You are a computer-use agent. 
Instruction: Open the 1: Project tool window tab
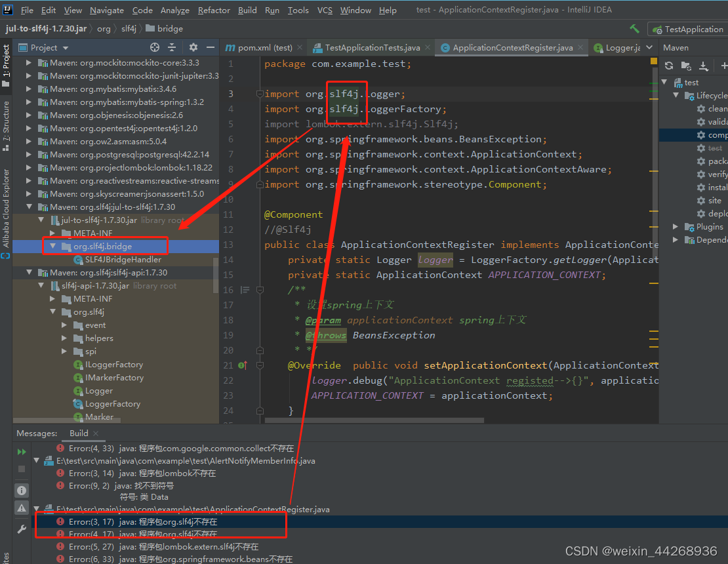(x=5, y=65)
